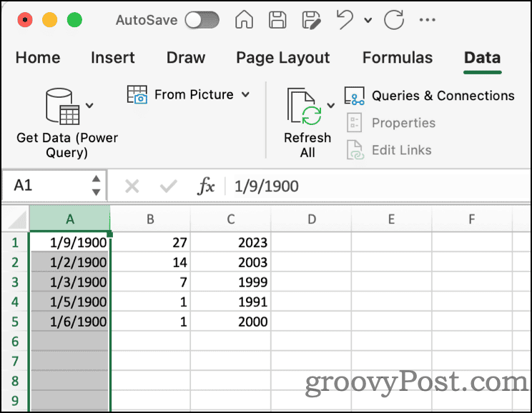Image resolution: width=532 pixels, height=413 pixels.
Task: Click cell A1 containing 1/9/1900
Action: pyautogui.click(x=70, y=242)
